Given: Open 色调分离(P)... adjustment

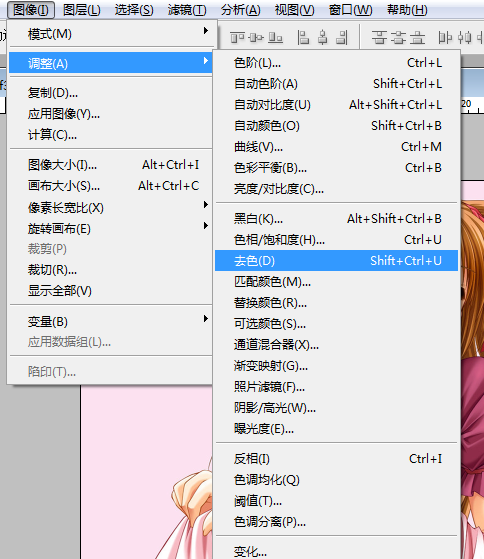Looking at the screenshot, I should (x=336, y=522).
